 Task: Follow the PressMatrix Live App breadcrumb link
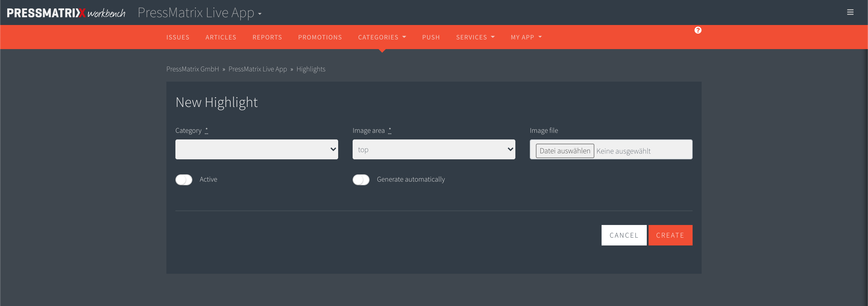pos(257,69)
